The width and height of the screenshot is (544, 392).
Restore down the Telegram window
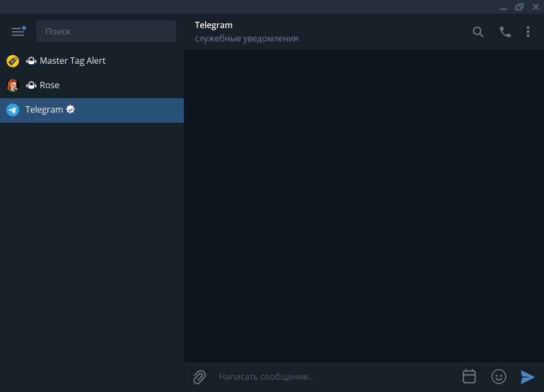click(x=520, y=7)
